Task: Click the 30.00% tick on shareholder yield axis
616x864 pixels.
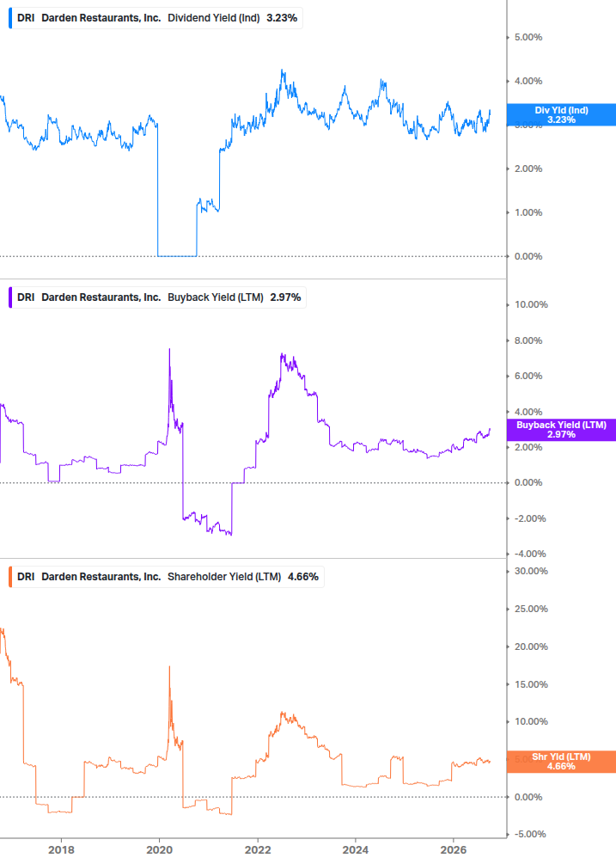Action: (531, 572)
